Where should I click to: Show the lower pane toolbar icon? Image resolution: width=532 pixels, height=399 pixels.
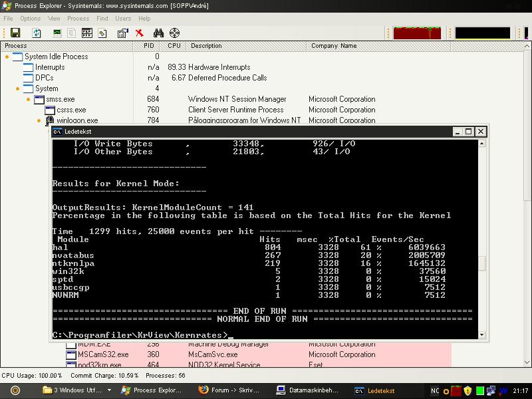87,33
